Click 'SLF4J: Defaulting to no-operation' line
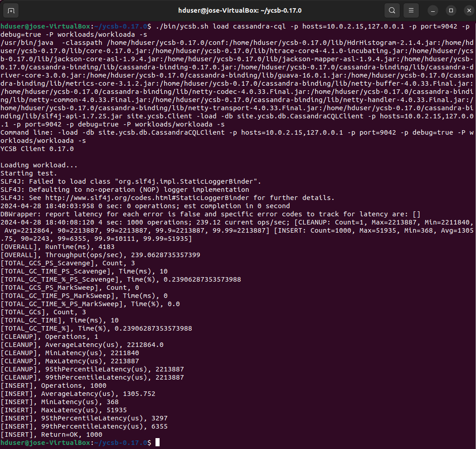The image size is (476, 449). [125, 190]
